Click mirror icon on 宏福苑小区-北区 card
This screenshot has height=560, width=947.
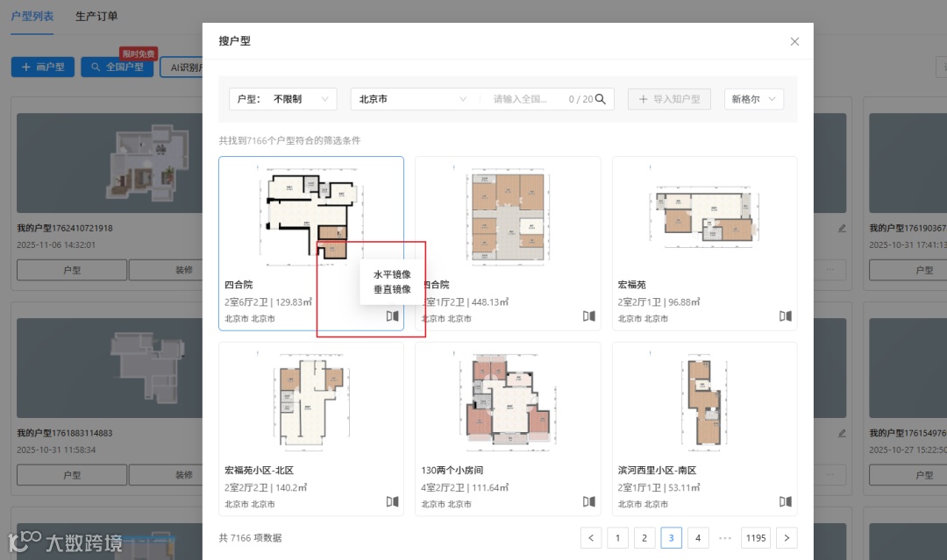[393, 501]
